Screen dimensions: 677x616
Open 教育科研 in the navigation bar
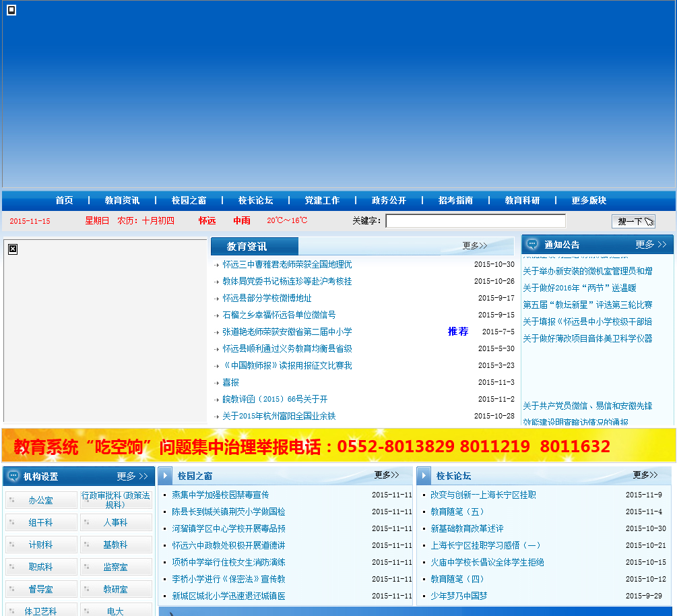pos(523,200)
